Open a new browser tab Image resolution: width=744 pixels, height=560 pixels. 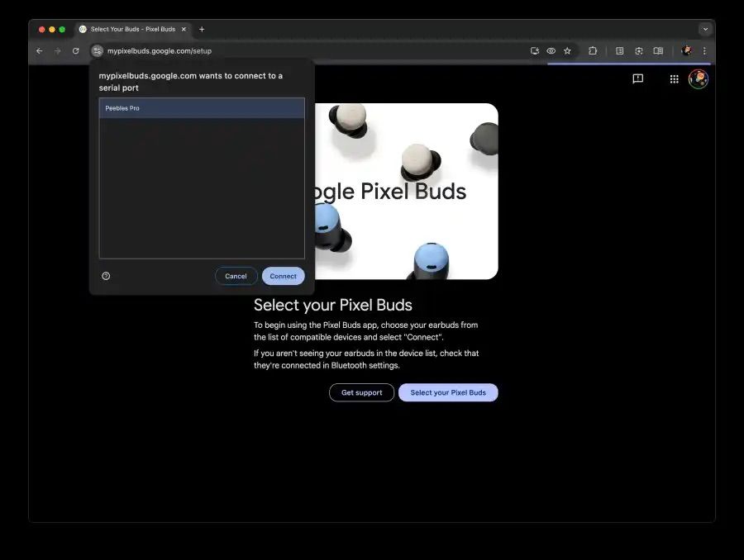tap(201, 29)
